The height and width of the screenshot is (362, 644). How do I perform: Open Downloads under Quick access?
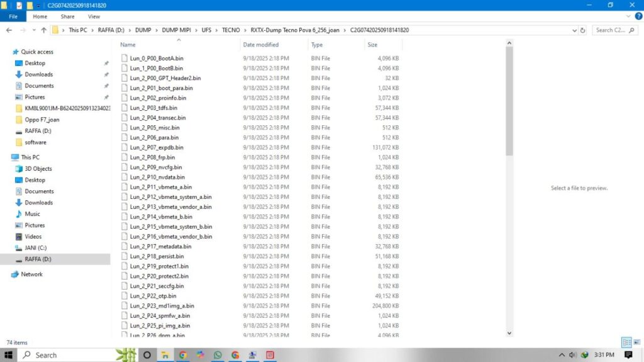pyautogui.click(x=38, y=74)
